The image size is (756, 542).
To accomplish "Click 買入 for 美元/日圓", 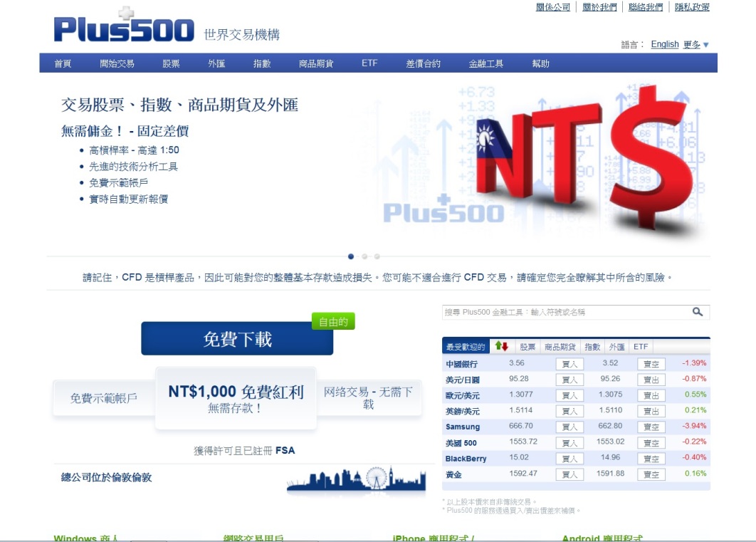I will [569, 380].
